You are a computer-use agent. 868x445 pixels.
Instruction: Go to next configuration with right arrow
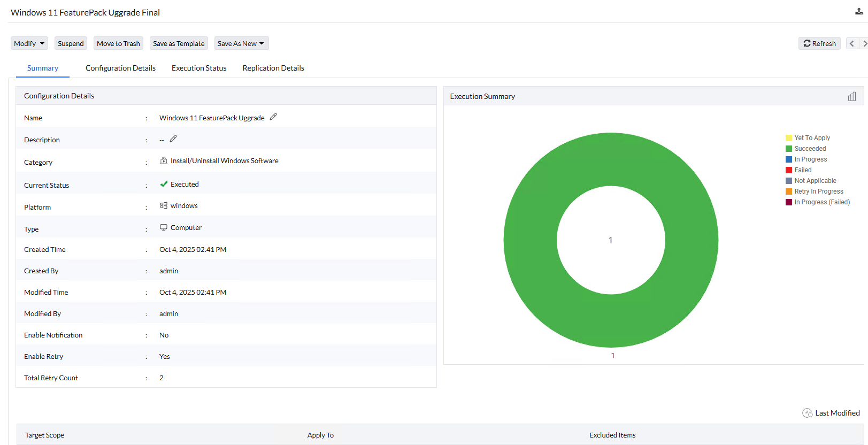tap(864, 43)
